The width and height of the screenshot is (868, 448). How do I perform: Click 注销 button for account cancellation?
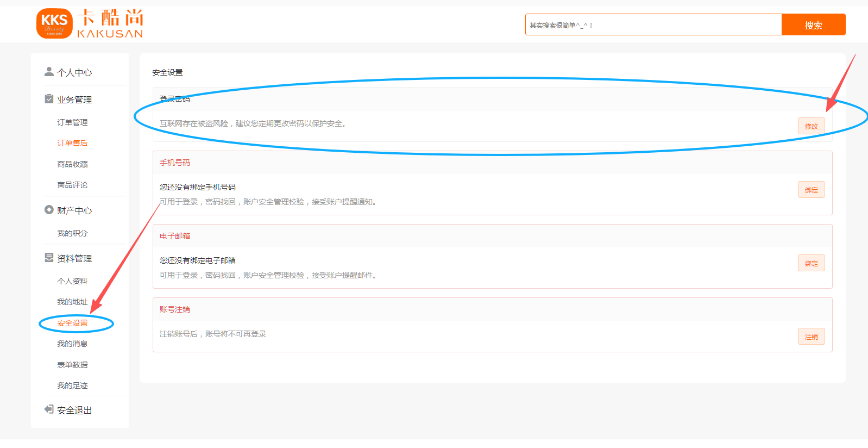point(812,337)
